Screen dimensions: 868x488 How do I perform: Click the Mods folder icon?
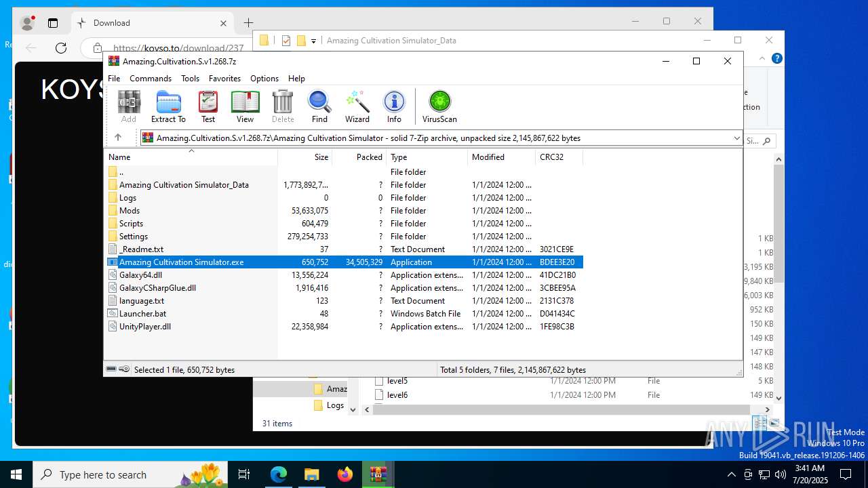point(113,211)
